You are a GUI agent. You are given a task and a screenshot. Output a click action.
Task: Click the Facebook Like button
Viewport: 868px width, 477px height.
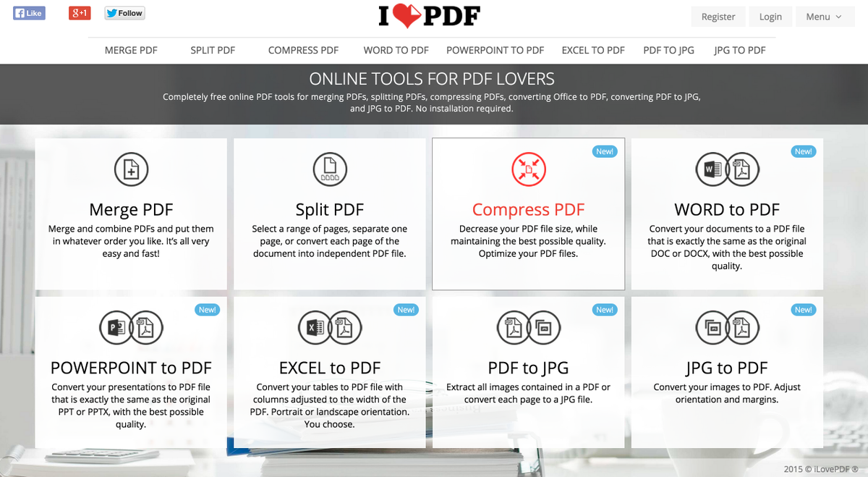(x=29, y=13)
